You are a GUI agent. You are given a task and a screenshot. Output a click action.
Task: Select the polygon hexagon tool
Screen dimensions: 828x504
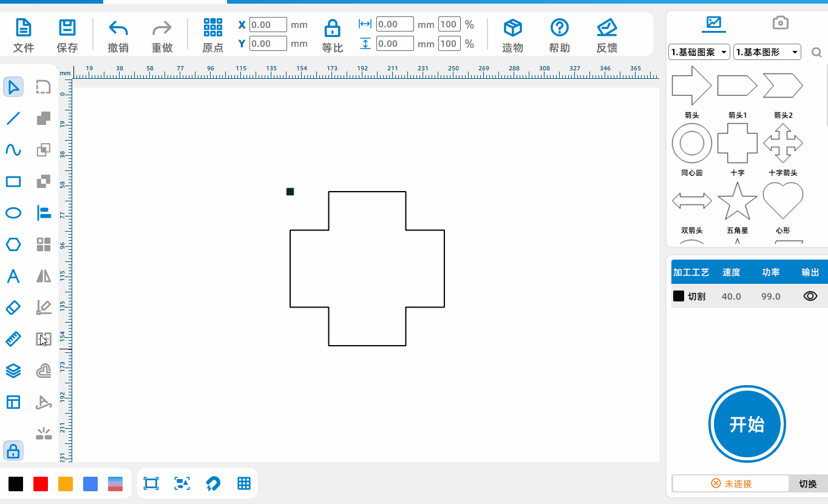pos(13,244)
